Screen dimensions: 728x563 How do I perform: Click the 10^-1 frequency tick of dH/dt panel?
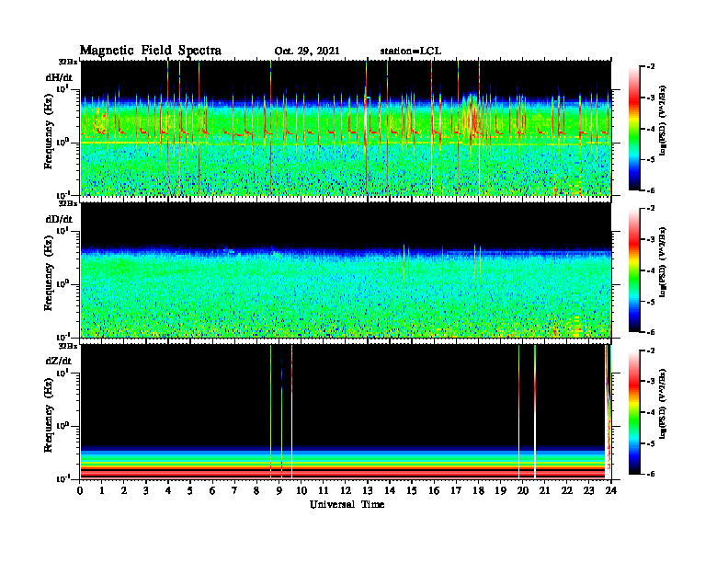63,195
